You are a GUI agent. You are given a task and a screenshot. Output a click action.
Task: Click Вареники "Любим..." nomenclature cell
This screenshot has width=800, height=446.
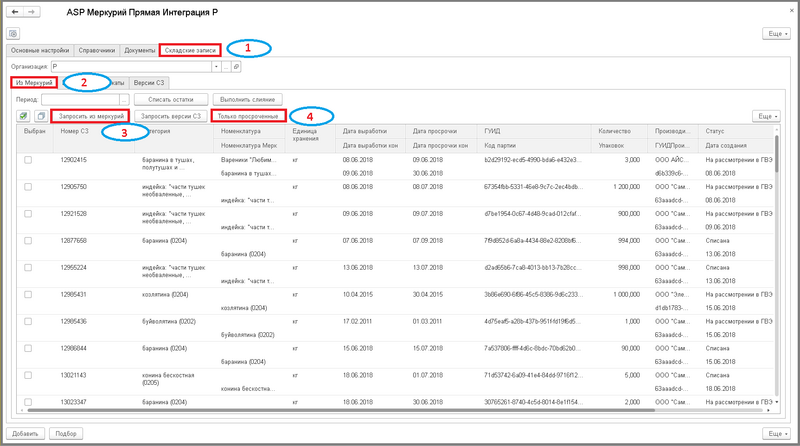[x=248, y=160]
